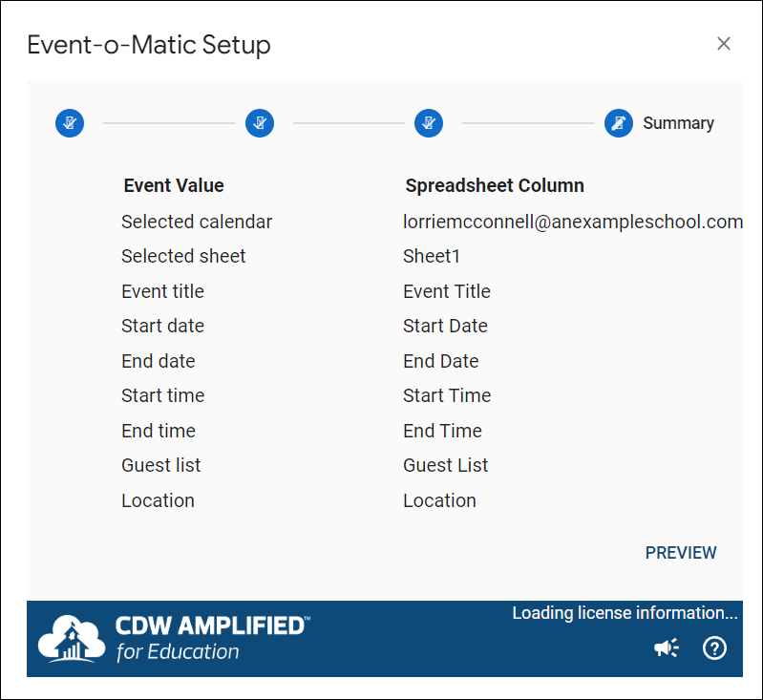Click the Start time label in Event Value column
This screenshot has width=763, height=700.
coord(163,395)
